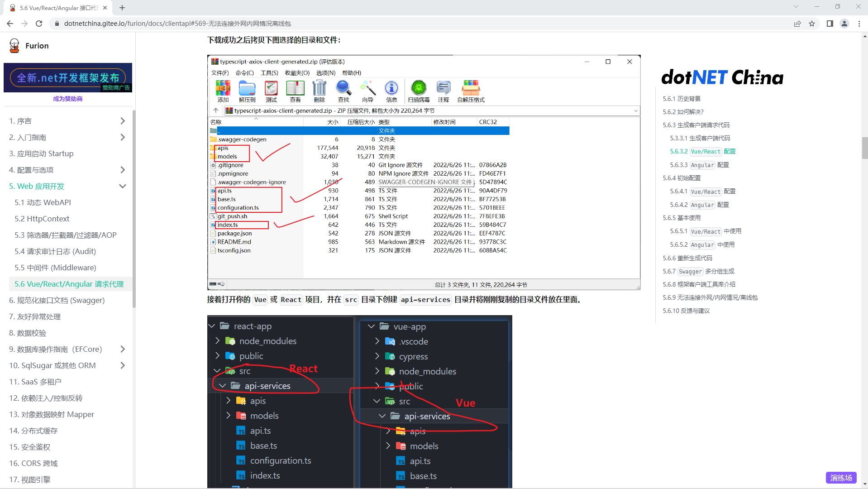Open the dotNET China logo link
The image size is (868, 489).
pos(722,77)
